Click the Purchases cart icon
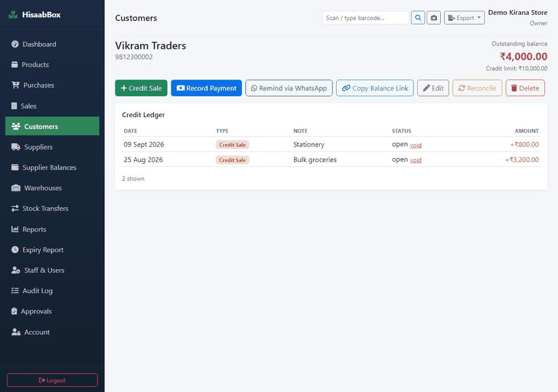This screenshot has width=558, height=392. (15, 85)
